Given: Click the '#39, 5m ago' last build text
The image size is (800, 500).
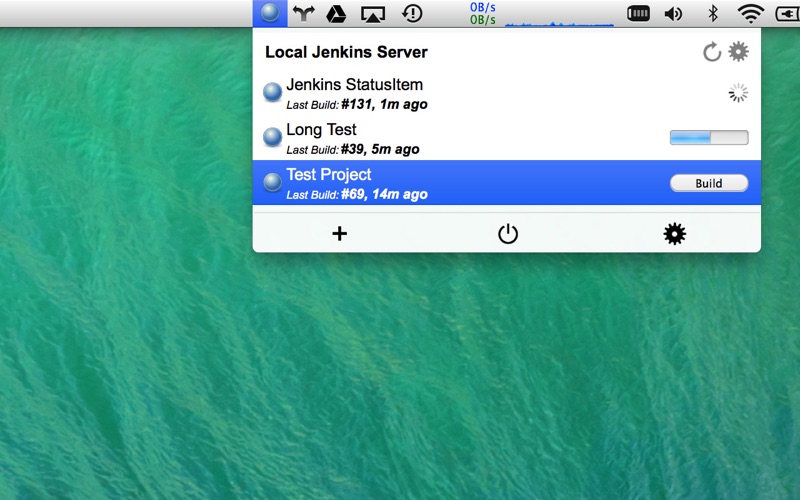Looking at the screenshot, I should [380, 149].
